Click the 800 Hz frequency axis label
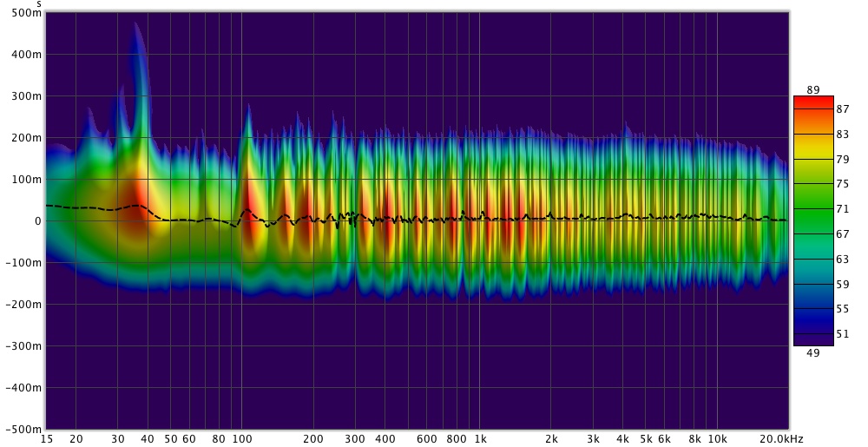This screenshot has height=447, width=868. click(457, 439)
